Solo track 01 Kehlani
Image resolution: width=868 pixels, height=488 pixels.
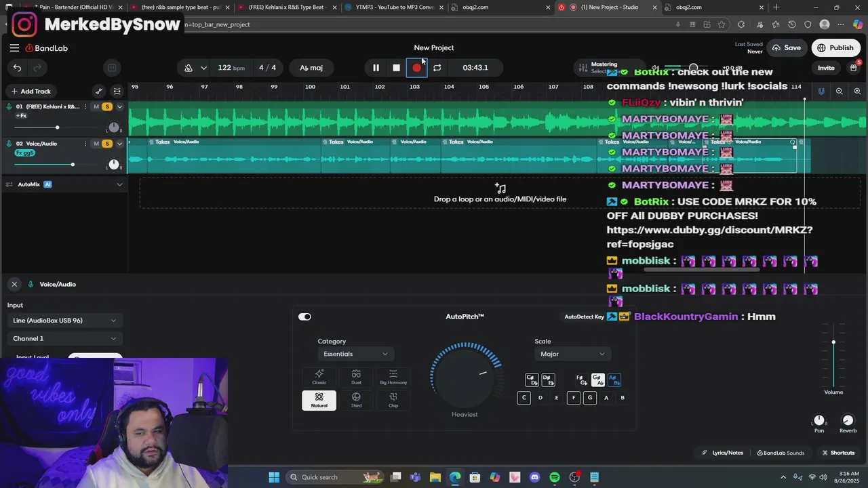click(x=106, y=106)
